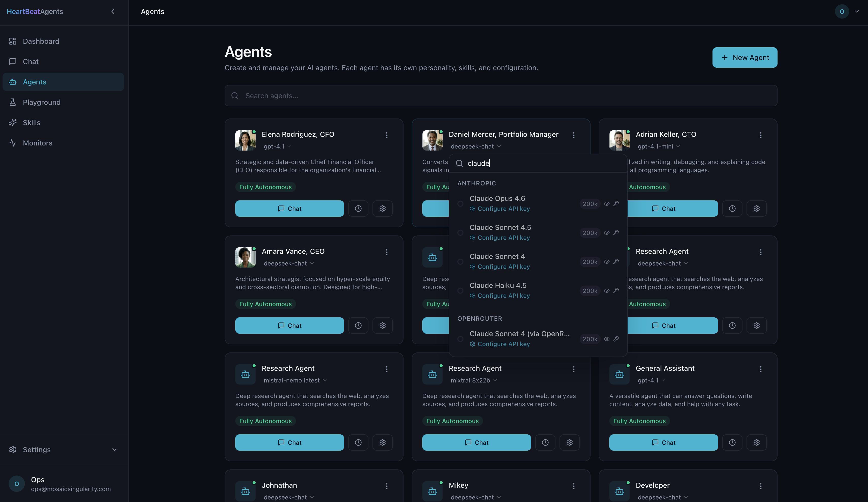Click the HeartBeatAgents logo

click(x=35, y=11)
